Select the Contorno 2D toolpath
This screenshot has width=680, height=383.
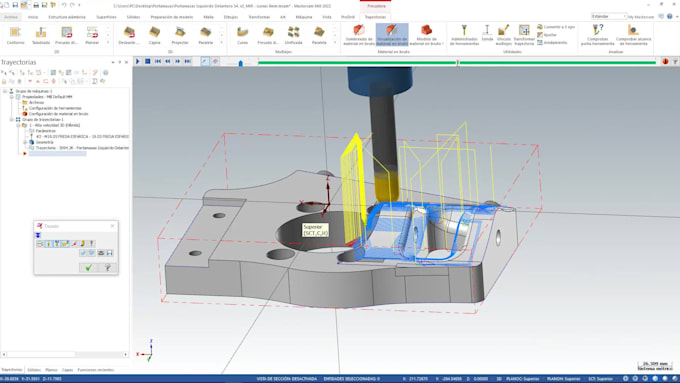pos(16,35)
